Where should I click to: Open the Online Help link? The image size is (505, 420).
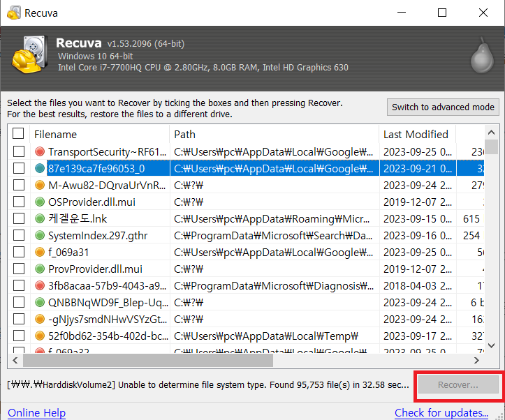(x=37, y=412)
